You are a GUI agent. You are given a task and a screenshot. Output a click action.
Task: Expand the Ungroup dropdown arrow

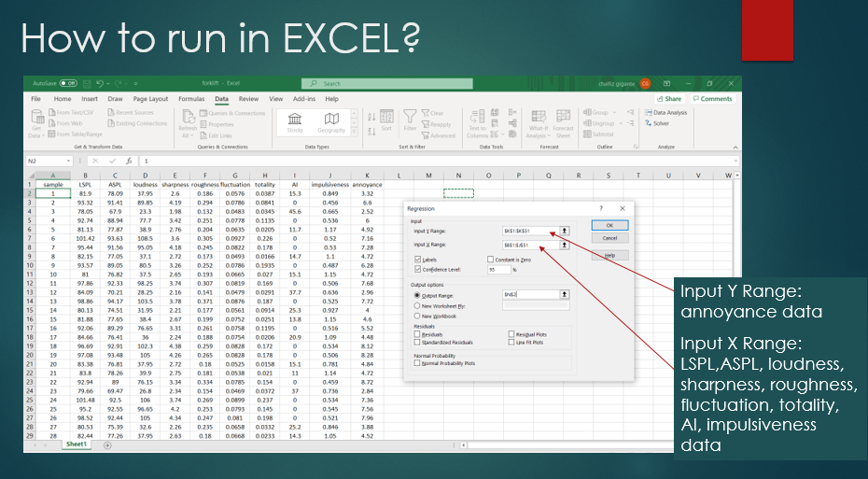click(620, 123)
